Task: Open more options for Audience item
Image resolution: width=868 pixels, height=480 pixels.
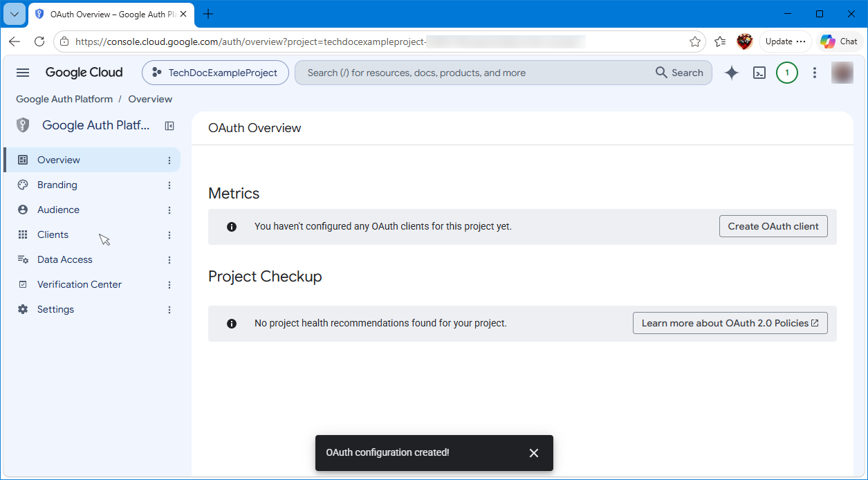Action: point(169,210)
